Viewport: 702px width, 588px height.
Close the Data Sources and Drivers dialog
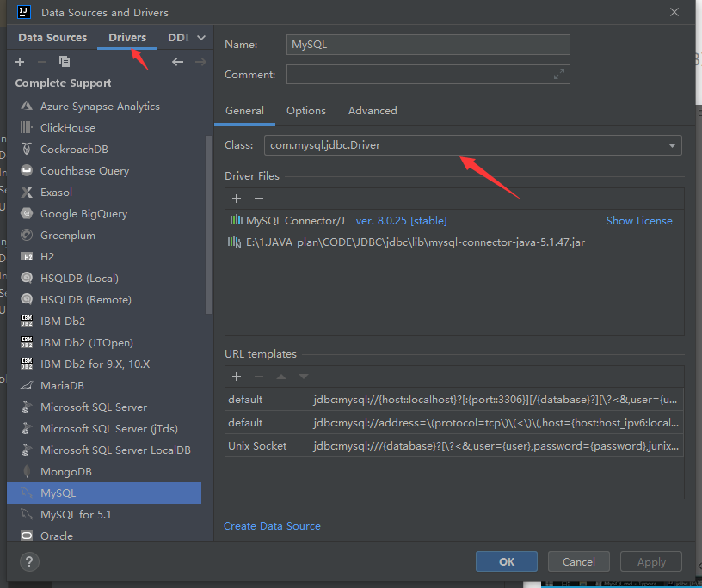tap(674, 12)
